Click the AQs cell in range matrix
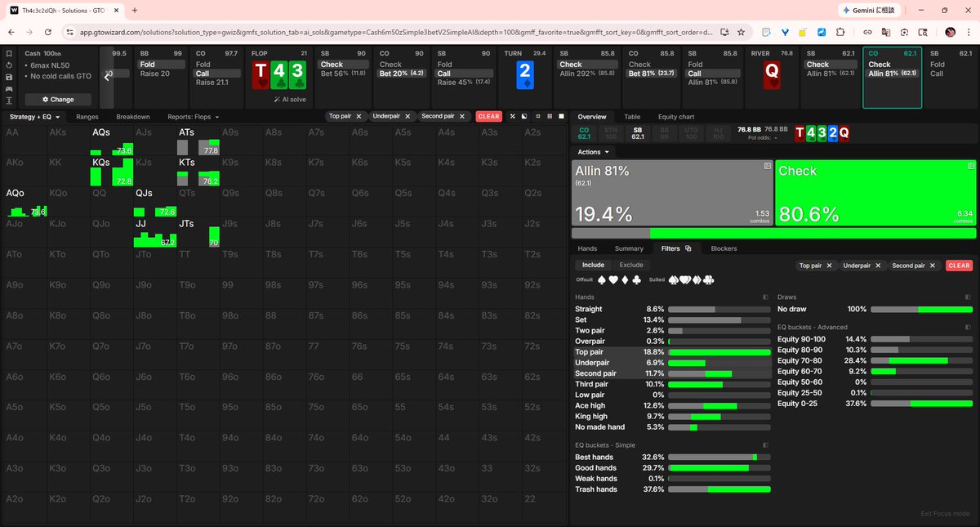Viewport: 980px width, 527px height. click(113, 141)
